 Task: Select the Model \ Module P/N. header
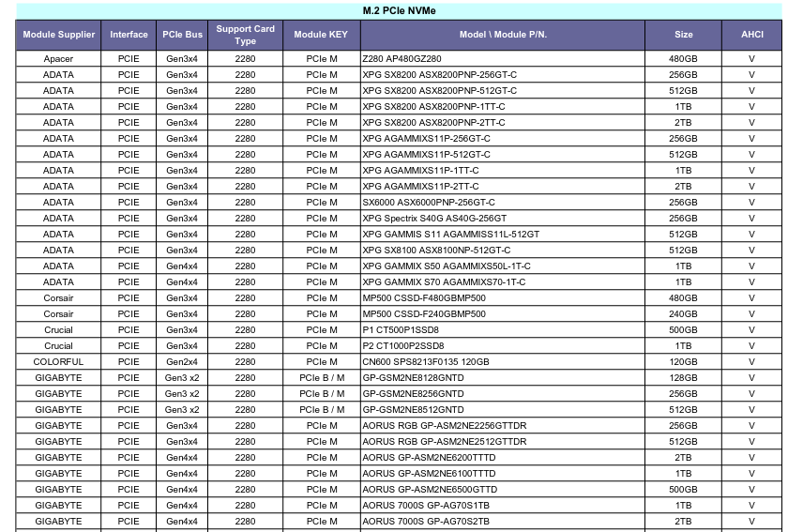[x=503, y=35]
